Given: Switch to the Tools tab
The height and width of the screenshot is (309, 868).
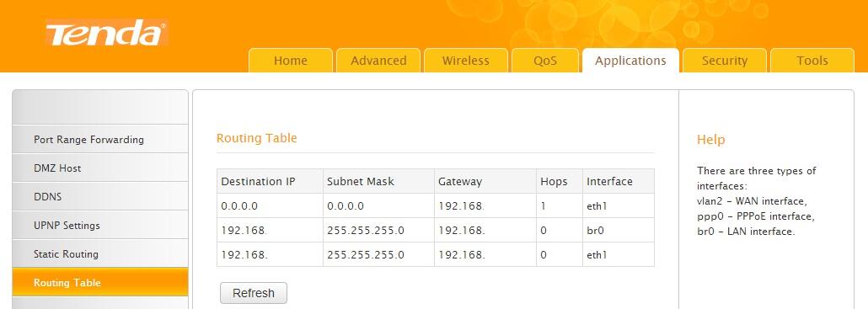Looking at the screenshot, I should 812,61.
